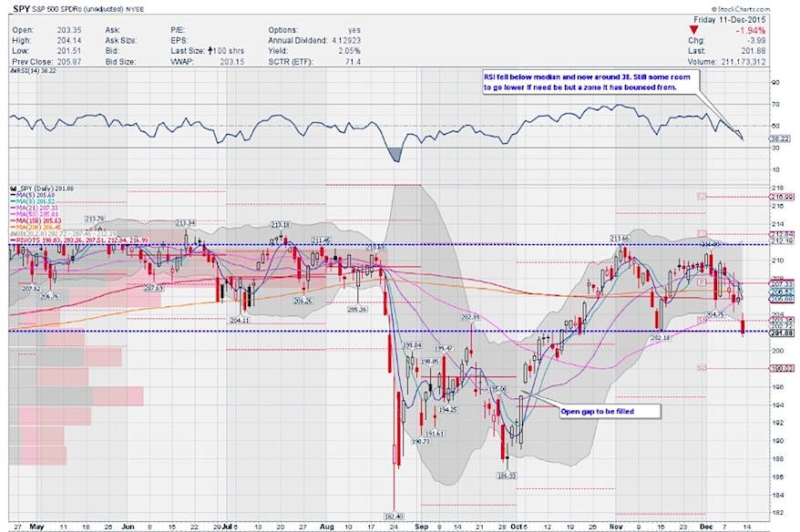Click the Yield value 2.05%
800x532 pixels.
(349, 51)
